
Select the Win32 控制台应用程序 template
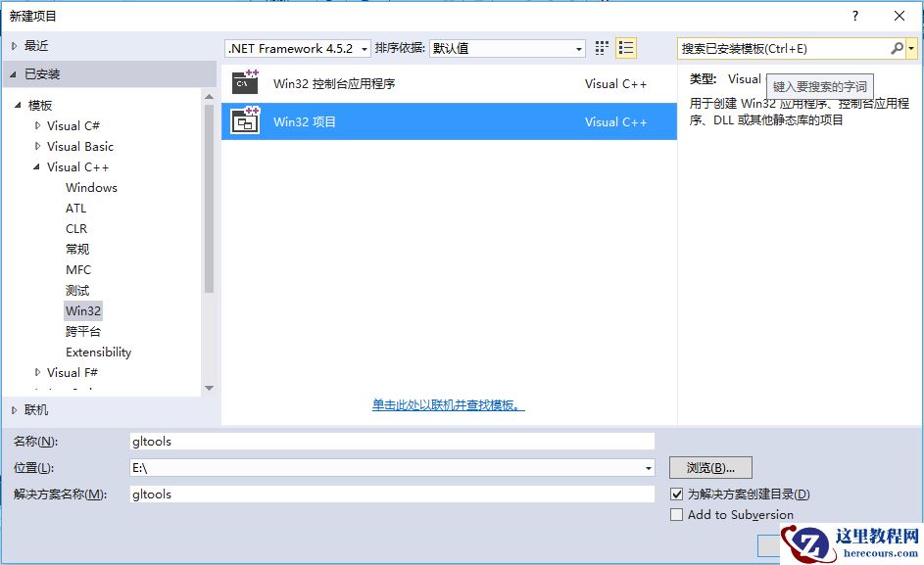(449, 83)
